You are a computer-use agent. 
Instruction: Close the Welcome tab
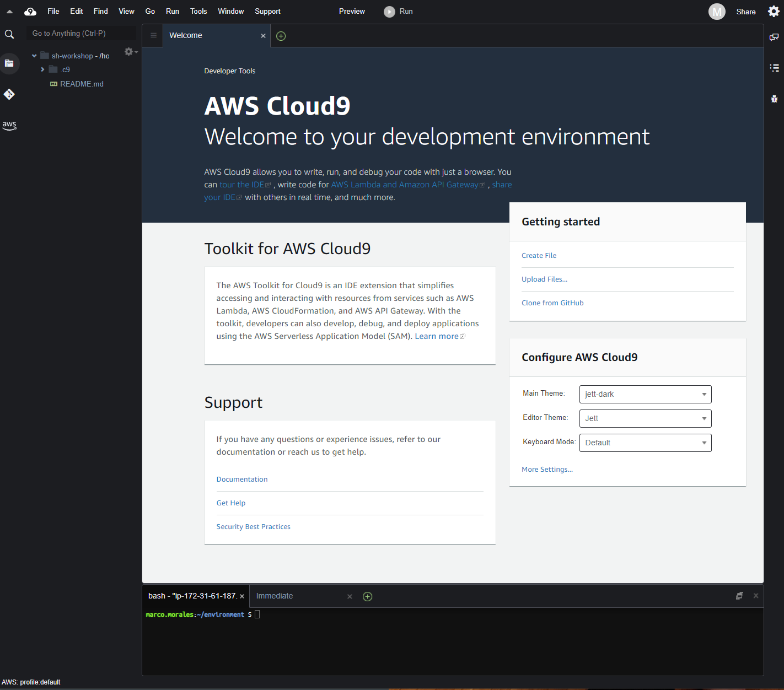(x=263, y=36)
